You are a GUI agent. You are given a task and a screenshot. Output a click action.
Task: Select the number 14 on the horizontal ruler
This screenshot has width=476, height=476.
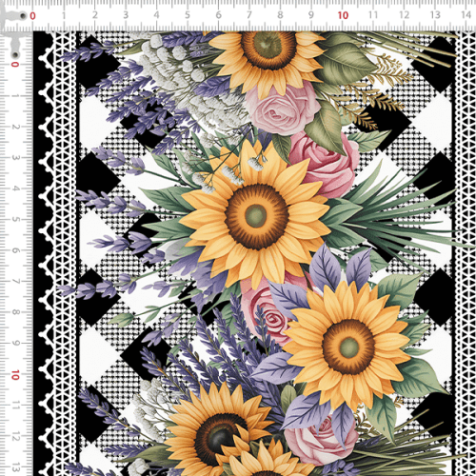466,14
